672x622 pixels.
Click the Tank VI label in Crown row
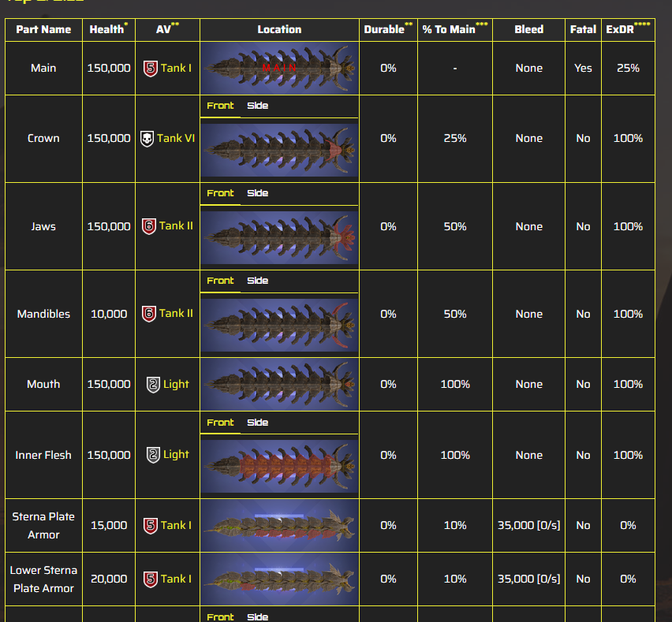176,139
